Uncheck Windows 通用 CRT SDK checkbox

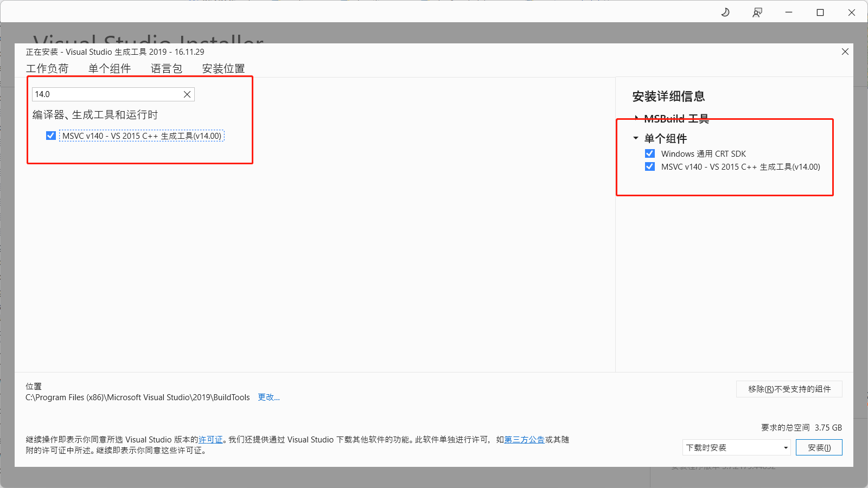tap(650, 153)
